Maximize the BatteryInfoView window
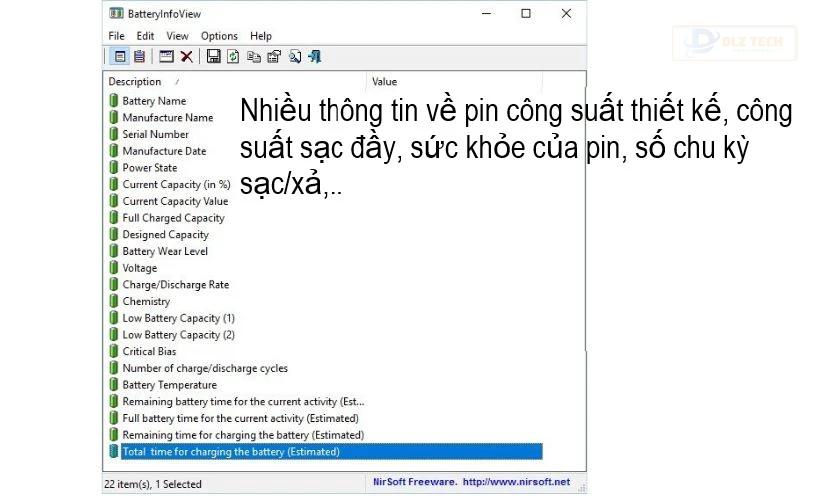This screenshot has width=840, height=500. (526, 13)
